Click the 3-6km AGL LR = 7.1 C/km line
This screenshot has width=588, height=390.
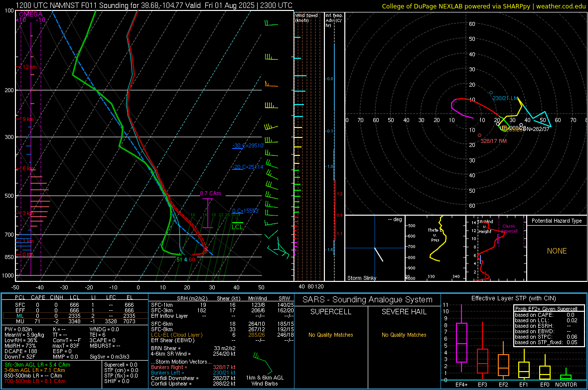pyautogui.click(x=34, y=370)
